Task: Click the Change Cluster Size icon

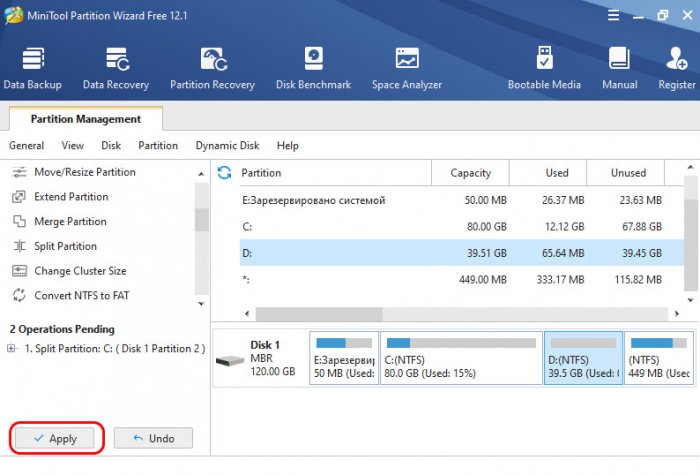Action: (x=19, y=271)
